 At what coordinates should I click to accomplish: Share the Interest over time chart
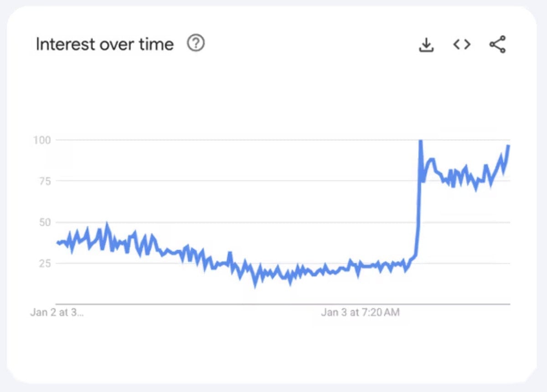[x=497, y=44]
